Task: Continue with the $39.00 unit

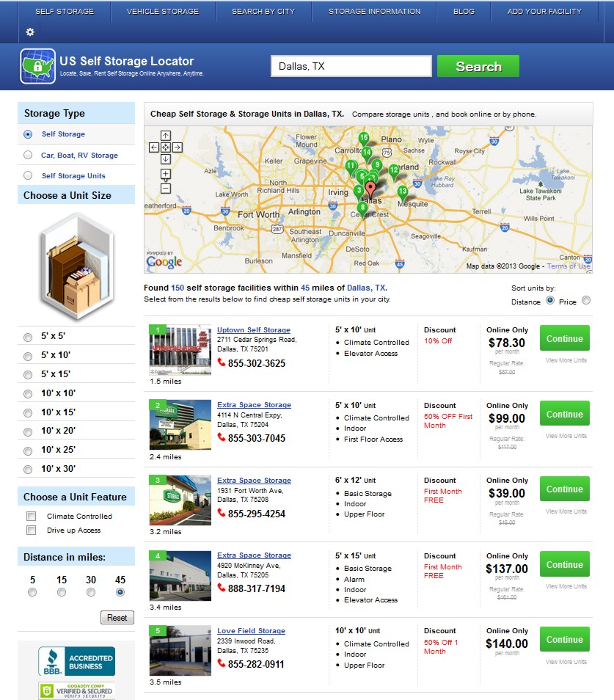Action: pos(564,489)
